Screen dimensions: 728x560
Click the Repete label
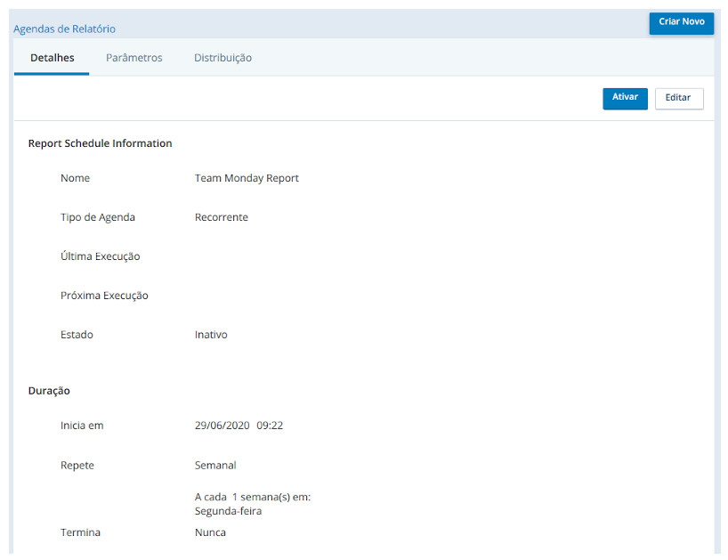pyautogui.click(x=77, y=466)
